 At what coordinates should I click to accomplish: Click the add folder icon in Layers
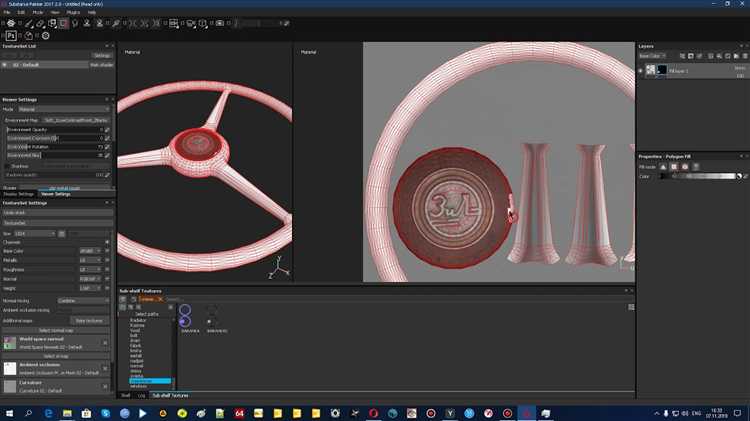[x=736, y=56]
